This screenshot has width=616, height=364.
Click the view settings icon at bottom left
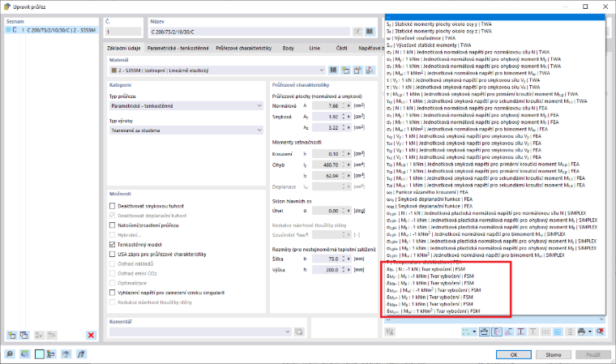(66, 354)
